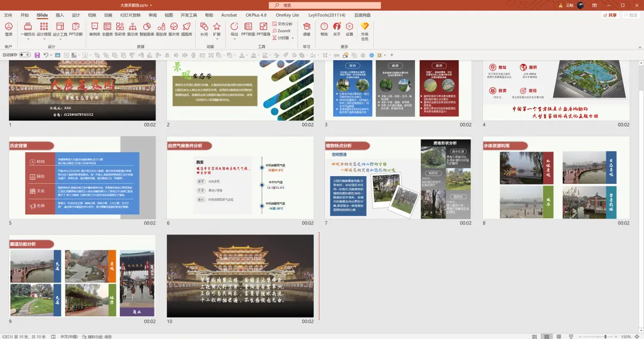The width and height of the screenshot is (644, 339).
Task: Open the 课堂 learning icon
Action: point(307,29)
